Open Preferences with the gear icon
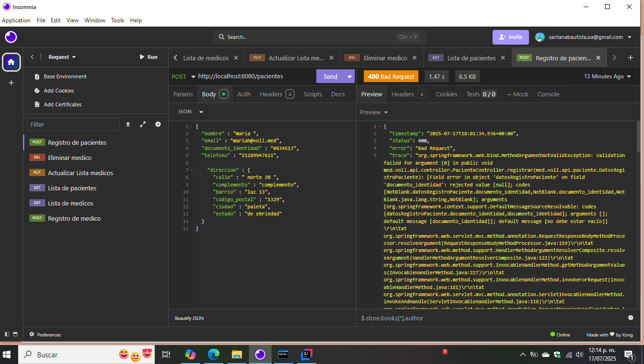This screenshot has width=644, height=364. click(x=45, y=335)
